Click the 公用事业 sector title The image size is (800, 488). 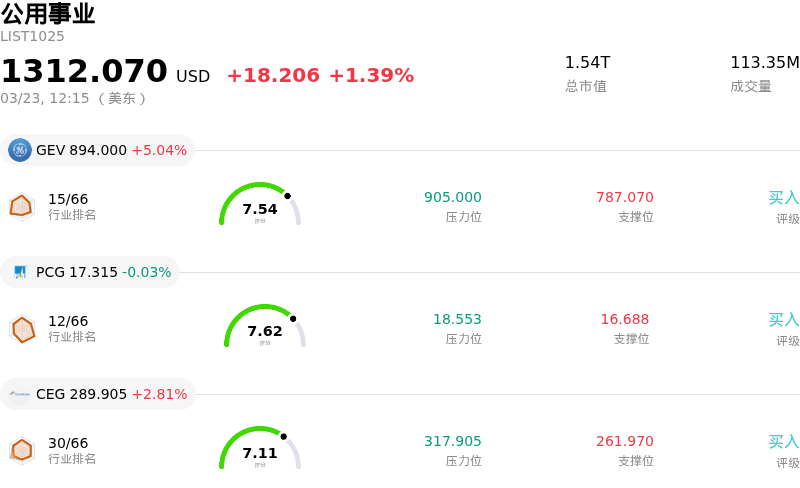tap(48, 14)
